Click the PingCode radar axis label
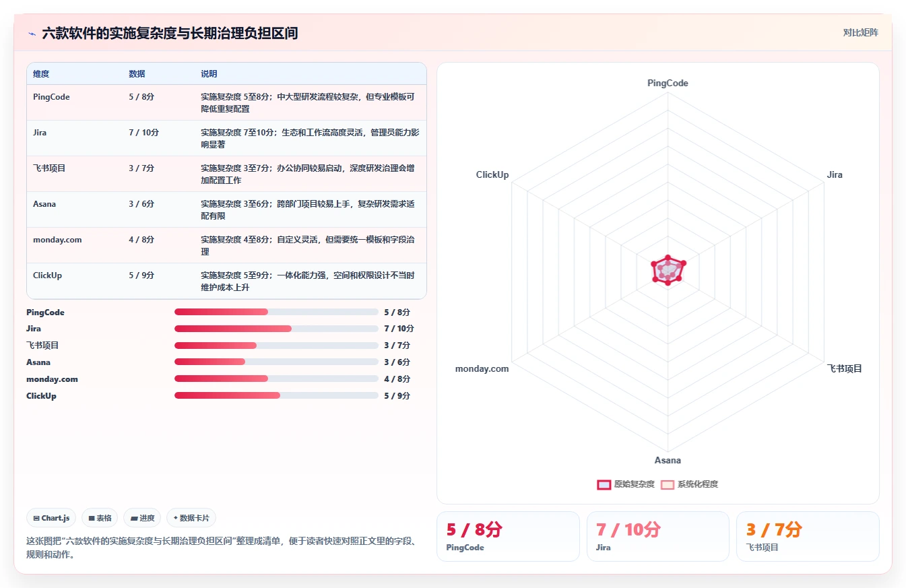Image resolution: width=906 pixels, height=588 pixels. pyautogui.click(x=668, y=83)
